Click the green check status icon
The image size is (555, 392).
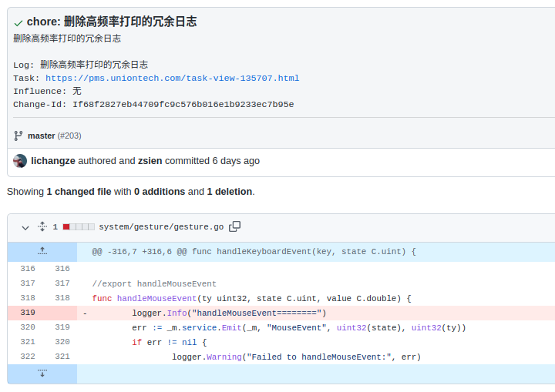(18, 22)
